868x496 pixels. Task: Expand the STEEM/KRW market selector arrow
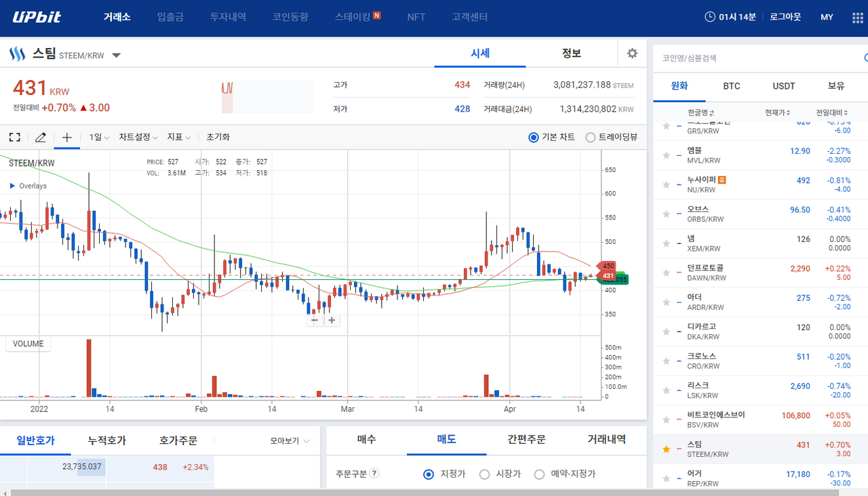point(116,56)
